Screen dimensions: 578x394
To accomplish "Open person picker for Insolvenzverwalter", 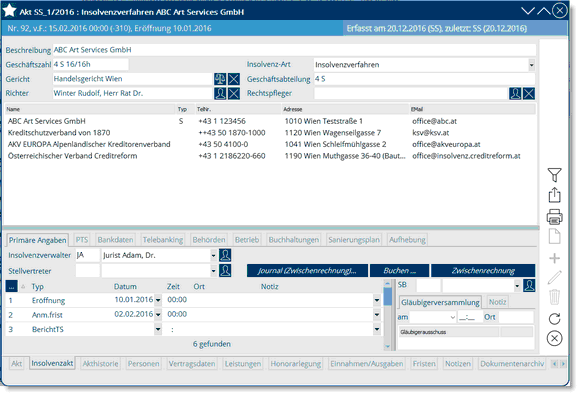I will pyautogui.click(x=225, y=255).
